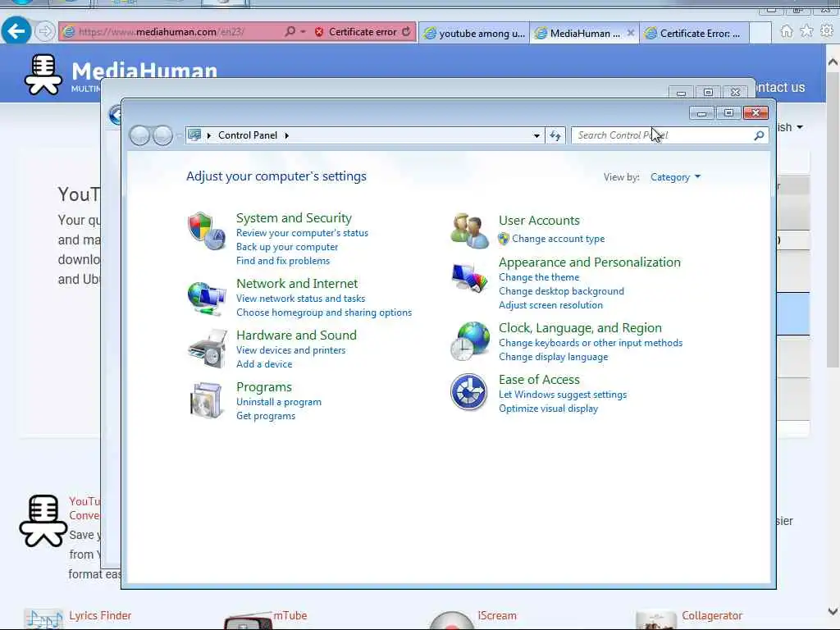Viewport: 840px width, 630px height.
Task: Expand the arrow before Control Panel breadcrumb
Action: click(x=209, y=135)
